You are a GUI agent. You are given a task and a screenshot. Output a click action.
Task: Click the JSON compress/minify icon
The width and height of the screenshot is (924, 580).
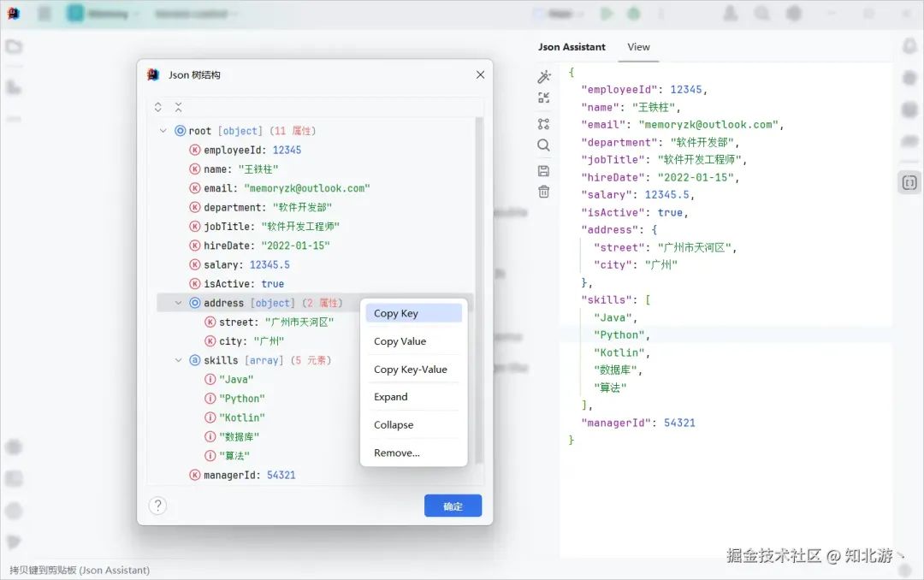pyautogui.click(x=544, y=98)
